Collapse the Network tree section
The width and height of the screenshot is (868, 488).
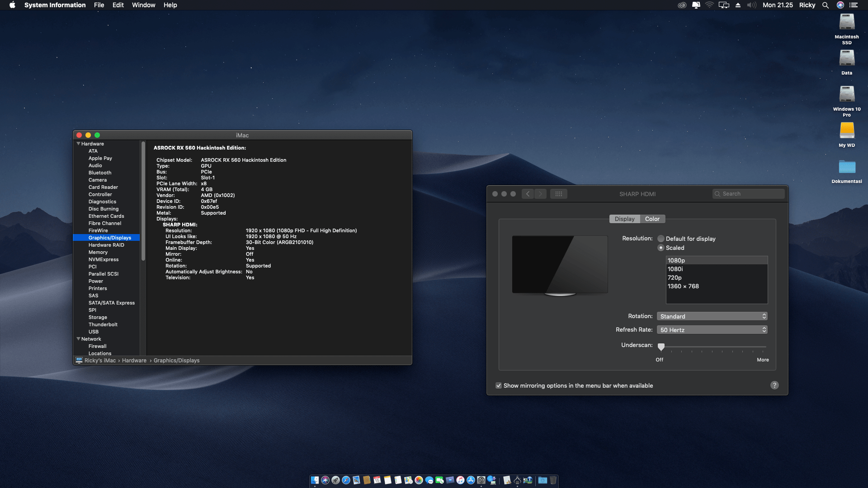coord(78,339)
